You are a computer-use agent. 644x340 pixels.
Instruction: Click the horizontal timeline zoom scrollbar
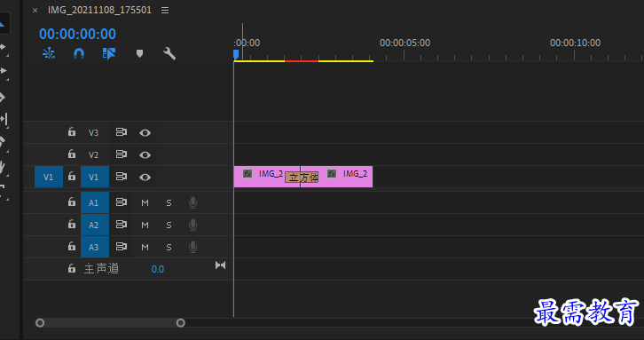(110, 323)
